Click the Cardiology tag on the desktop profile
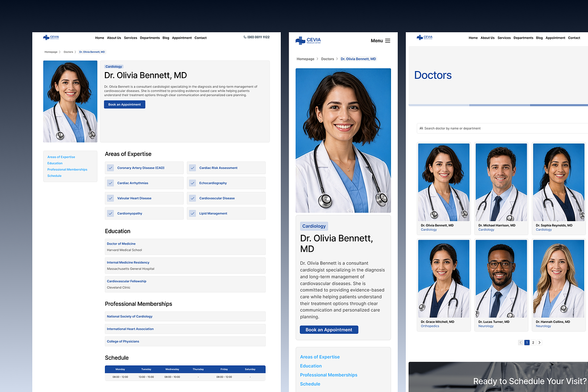The width and height of the screenshot is (588, 392). [x=114, y=67]
